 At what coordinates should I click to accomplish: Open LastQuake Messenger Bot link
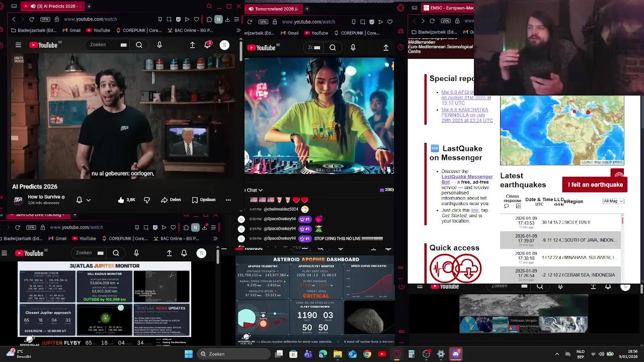coord(467,179)
